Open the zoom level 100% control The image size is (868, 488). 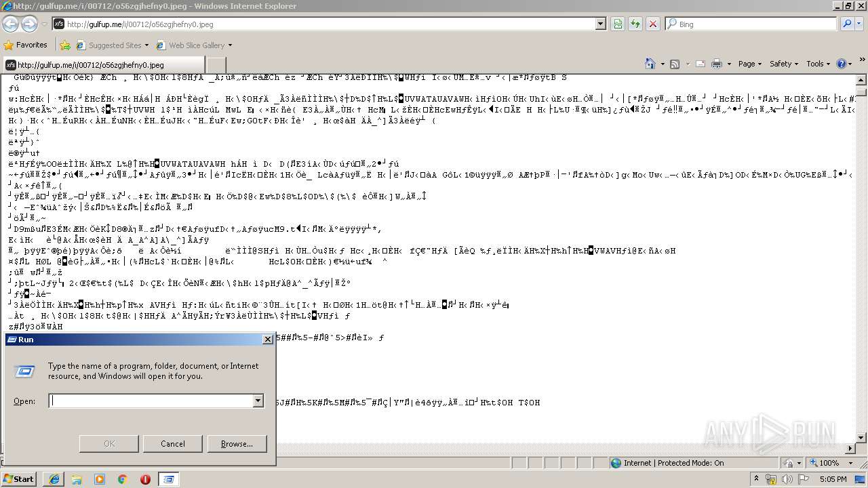click(x=831, y=463)
